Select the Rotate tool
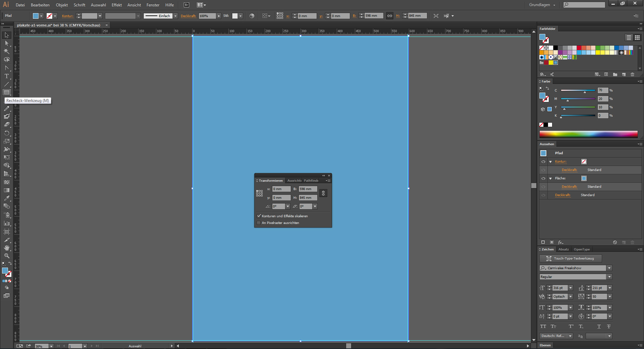The height and width of the screenshot is (349, 644). [6, 133]
